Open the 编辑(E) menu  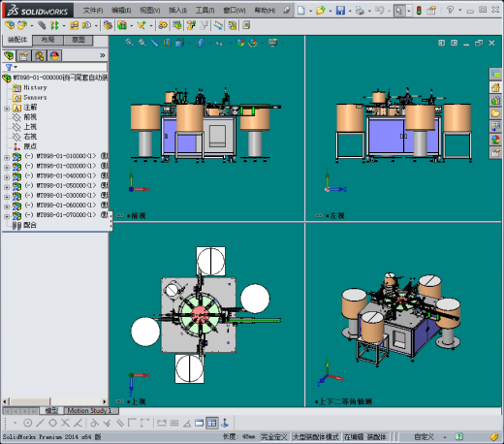click(x=121, y=11)
